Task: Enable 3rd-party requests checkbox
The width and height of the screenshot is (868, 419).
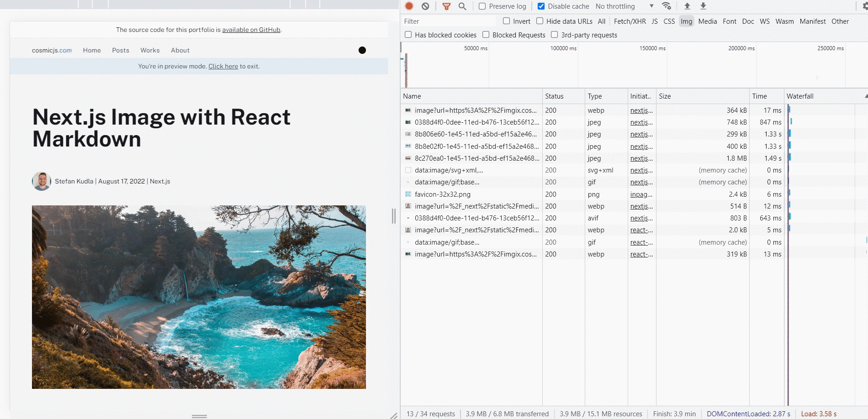Action: pos(554,35)
